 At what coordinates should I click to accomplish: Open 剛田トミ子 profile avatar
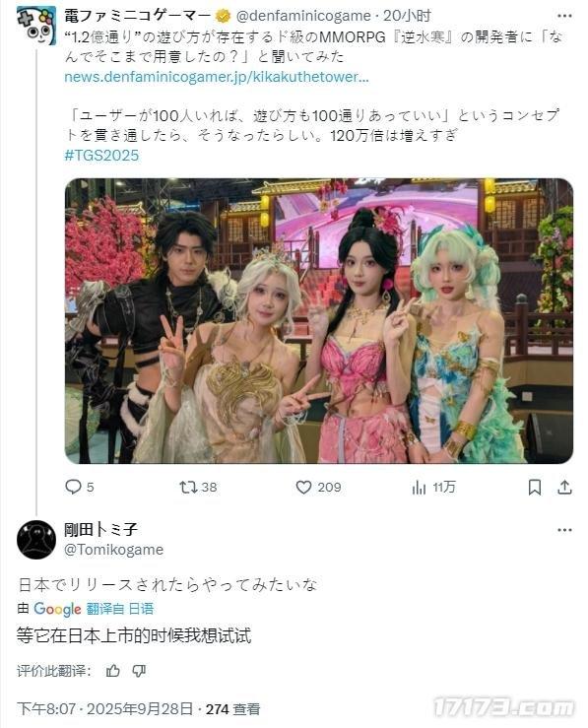tap(36, 540)
